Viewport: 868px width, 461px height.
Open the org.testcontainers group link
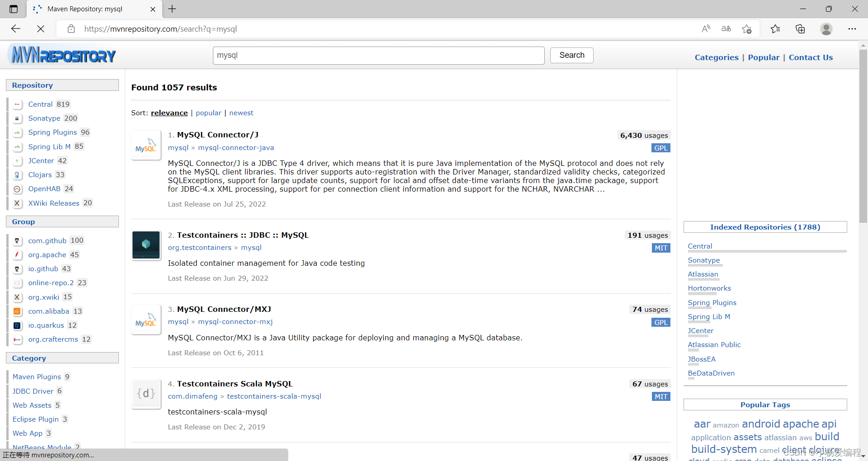pyautogui.click(x=199, y=248)
